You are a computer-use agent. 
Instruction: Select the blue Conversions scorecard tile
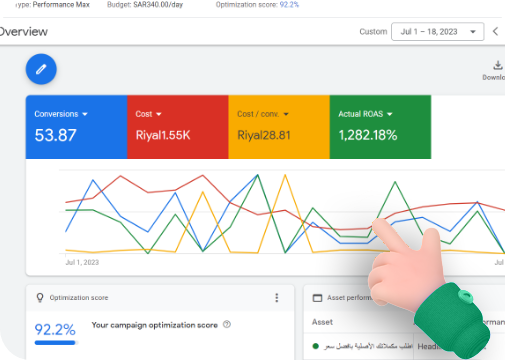tap(76, 127)
